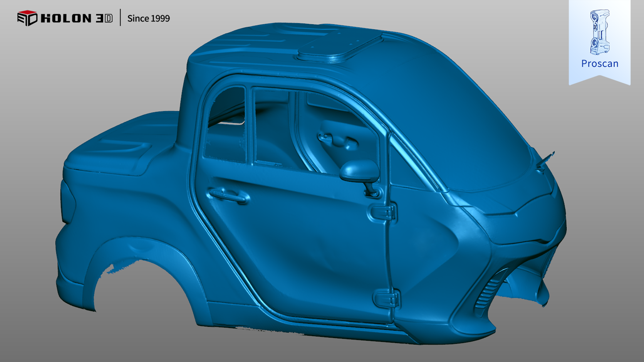This screenshot has height=362, width=644.
Task: Click the exterior door handle on the door
Action: click(228, 196)
